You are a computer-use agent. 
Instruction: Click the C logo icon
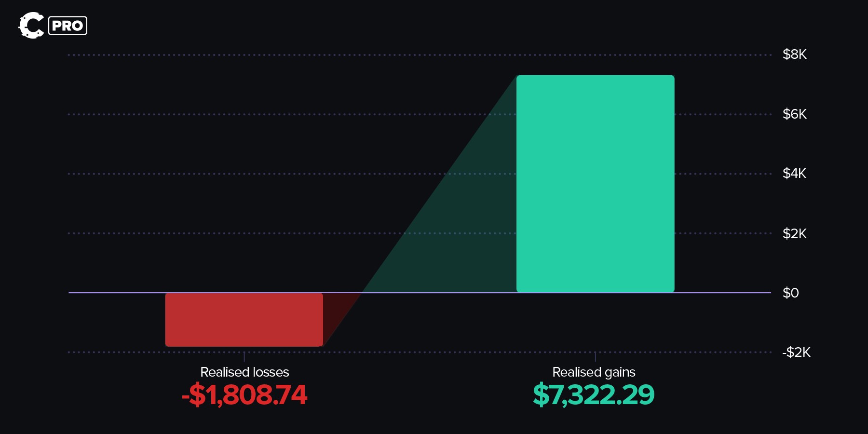31,26
